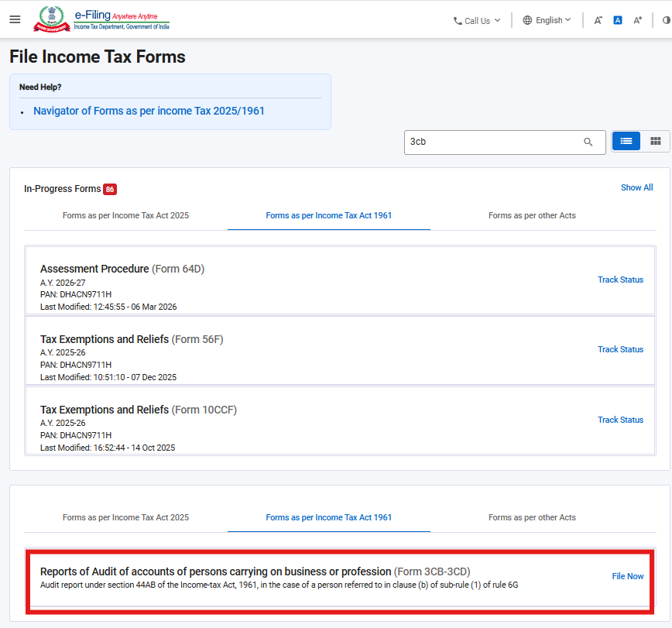This screenshot has height=628, width=672.
Task: Open the hamburger navigation menu
Action: pyautogui.click(x=15, y=19)
